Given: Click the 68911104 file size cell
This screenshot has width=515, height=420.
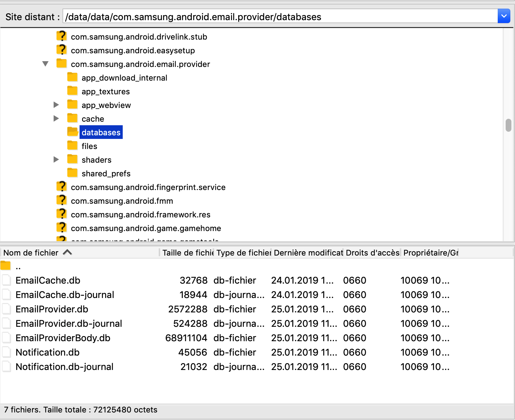Looking at the screenshot, I should (x=186, y=338).
